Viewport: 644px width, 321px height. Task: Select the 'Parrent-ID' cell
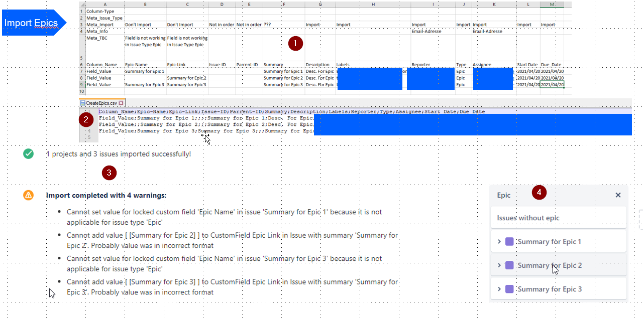[x=249, y=65]
